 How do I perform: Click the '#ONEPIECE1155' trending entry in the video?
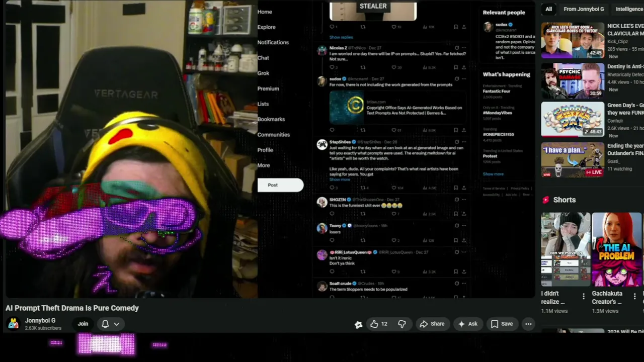point(498,134)
